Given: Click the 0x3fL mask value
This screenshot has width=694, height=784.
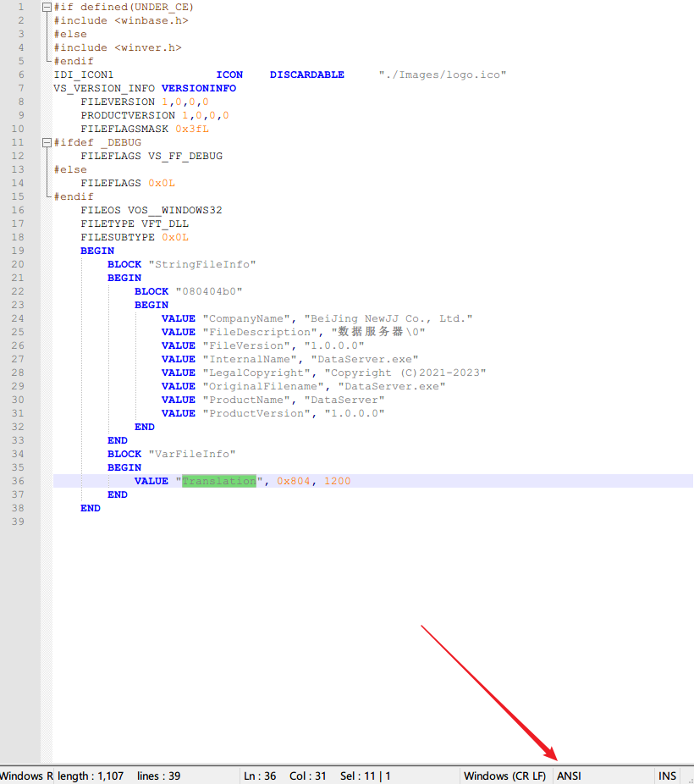Looking at the screenshot, I should [x=192, y=129].
